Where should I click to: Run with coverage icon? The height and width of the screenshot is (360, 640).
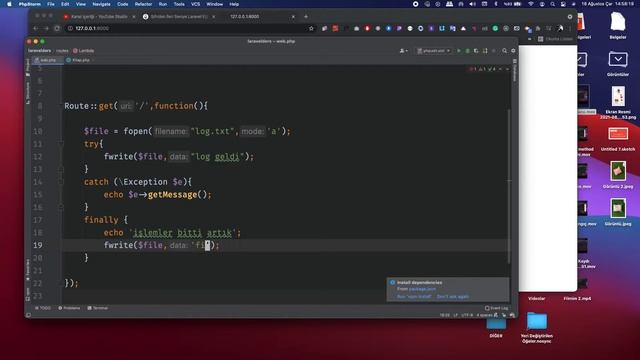tap(476, 51)
